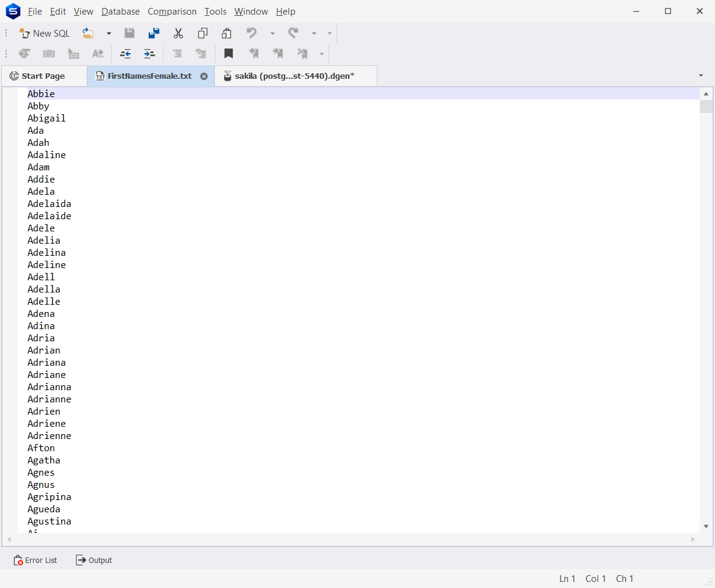The width and height of the screenshot is (715, 588).
Task: Open the Edit menu
Action: [x=58, y=12]
